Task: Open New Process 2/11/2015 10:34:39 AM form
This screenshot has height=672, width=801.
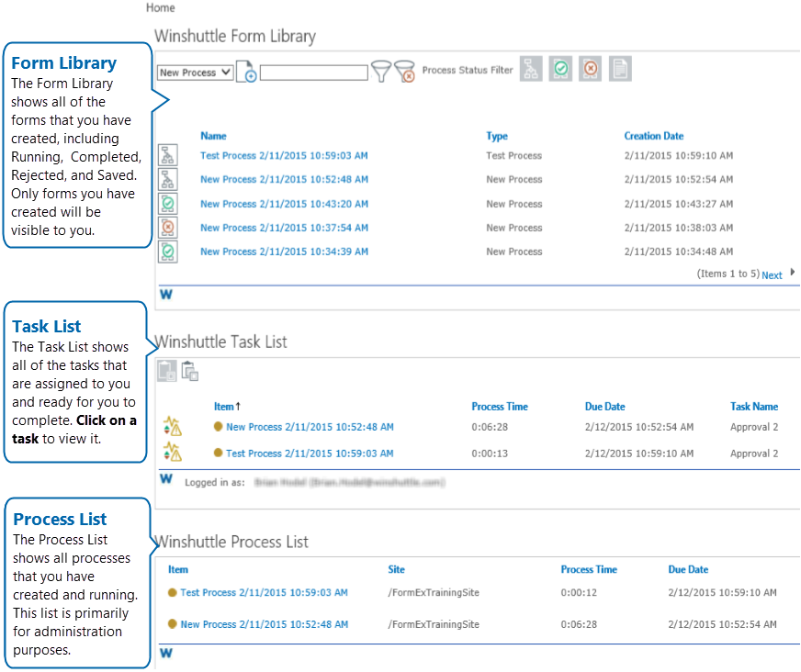Action: [284, 252]
